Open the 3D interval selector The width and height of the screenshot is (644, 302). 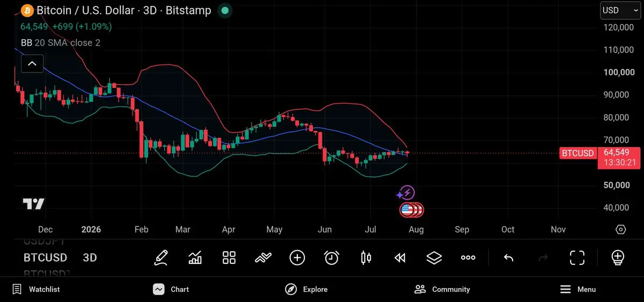tap(90, 257)
